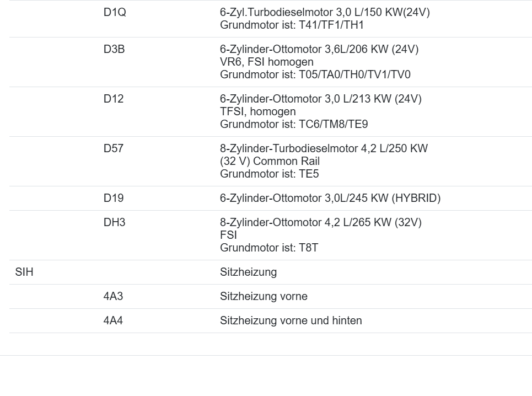Select the 3,0L/245 KW (HYBRID) description
This screenshot has height=396, width=532.
pos(330,199)
